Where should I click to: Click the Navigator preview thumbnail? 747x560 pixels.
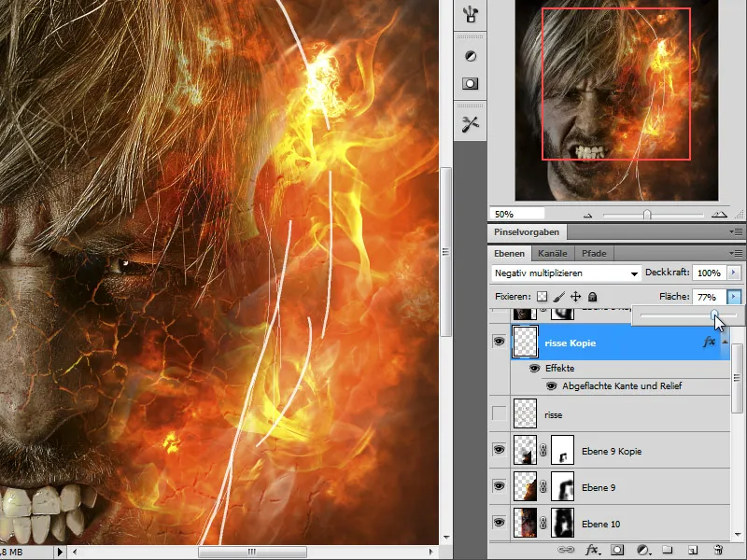pos(616,100)
